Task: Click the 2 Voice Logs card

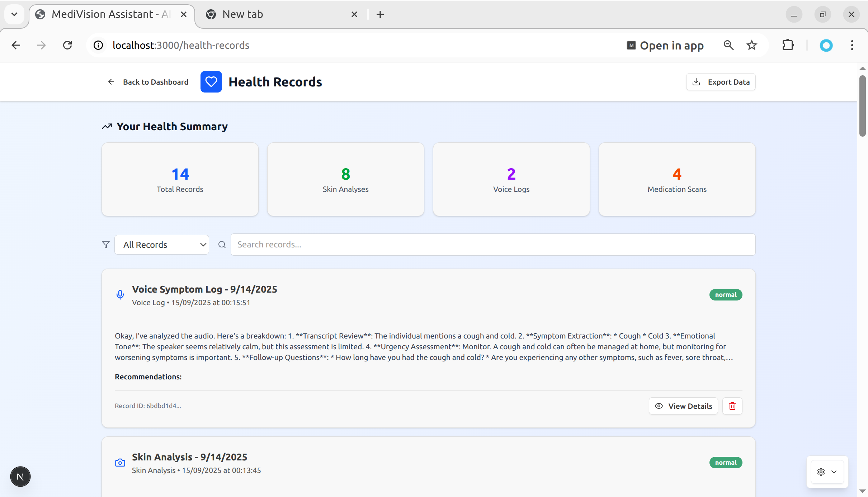Action: pyautogui.click(x=511, y=179)
